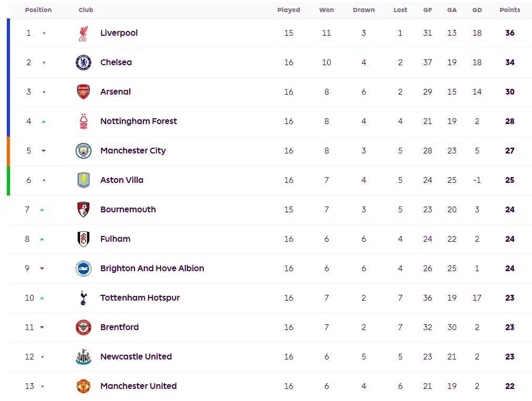Click the Arsenal club crest
The height and width of the screenshot is (401, 532).
point(83,91)
